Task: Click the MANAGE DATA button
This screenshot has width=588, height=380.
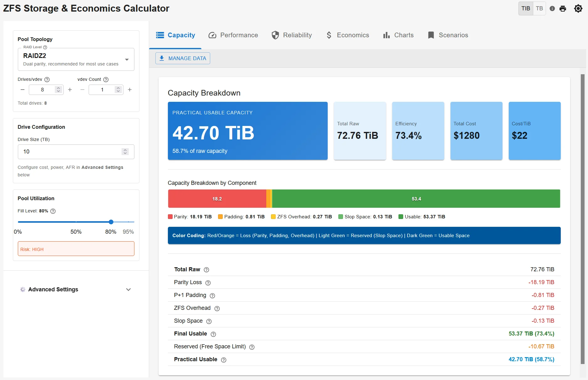Action: coord(183,58)
